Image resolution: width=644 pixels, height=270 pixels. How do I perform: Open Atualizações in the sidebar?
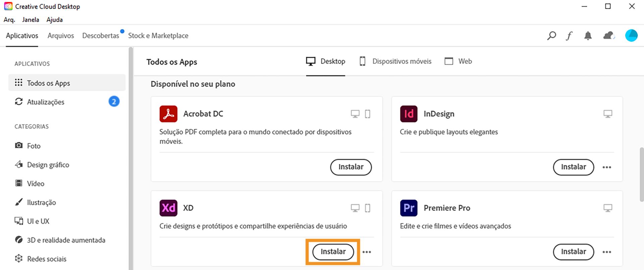[x=46, y=102]
